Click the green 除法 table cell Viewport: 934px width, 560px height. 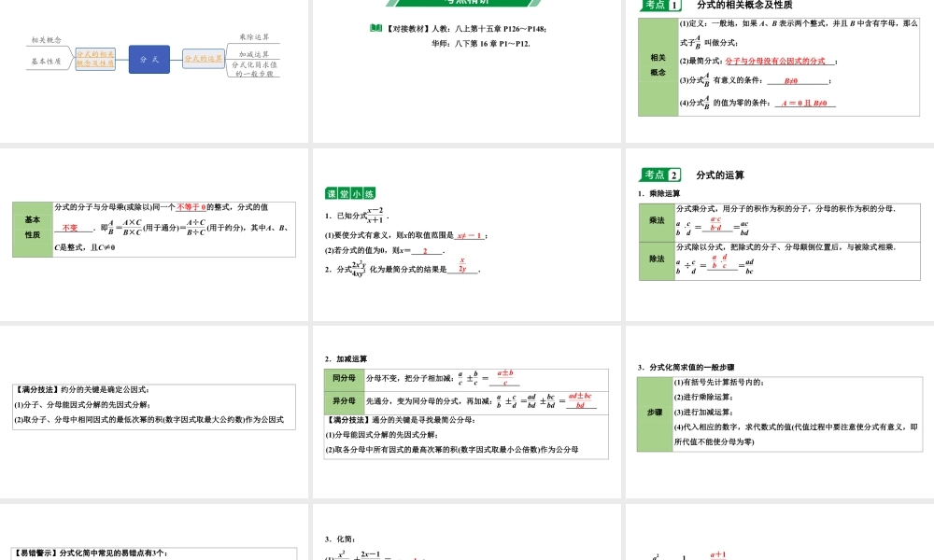657,259
